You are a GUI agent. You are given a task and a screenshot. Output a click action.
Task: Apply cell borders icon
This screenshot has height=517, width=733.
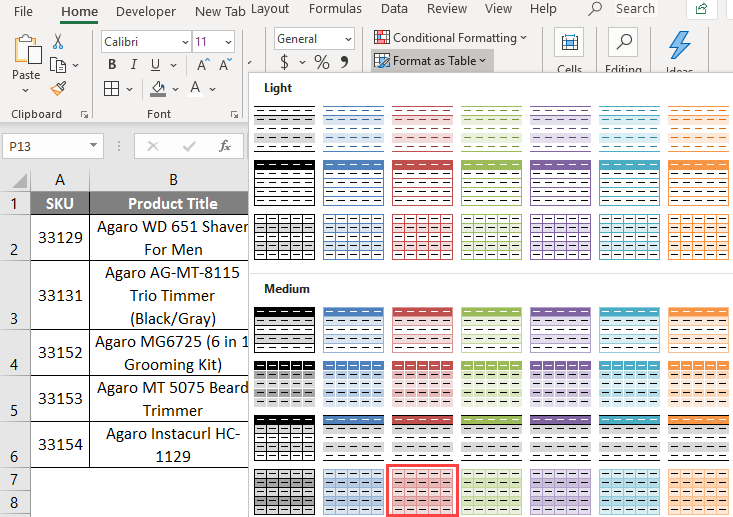tap(111, 88)
